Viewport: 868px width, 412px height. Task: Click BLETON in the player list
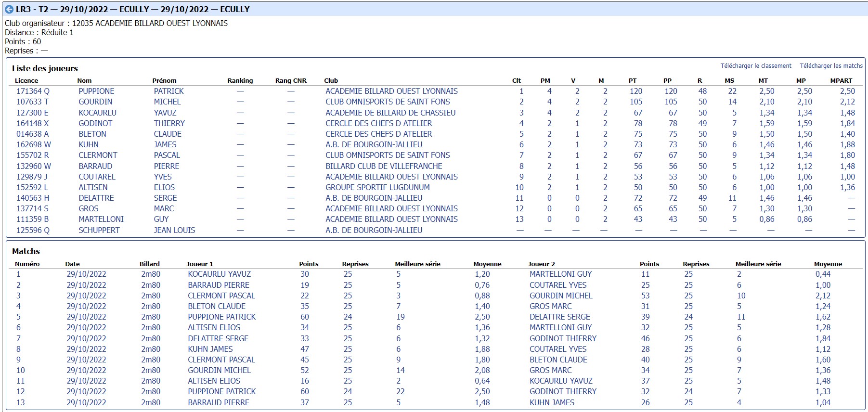[92, 134]
